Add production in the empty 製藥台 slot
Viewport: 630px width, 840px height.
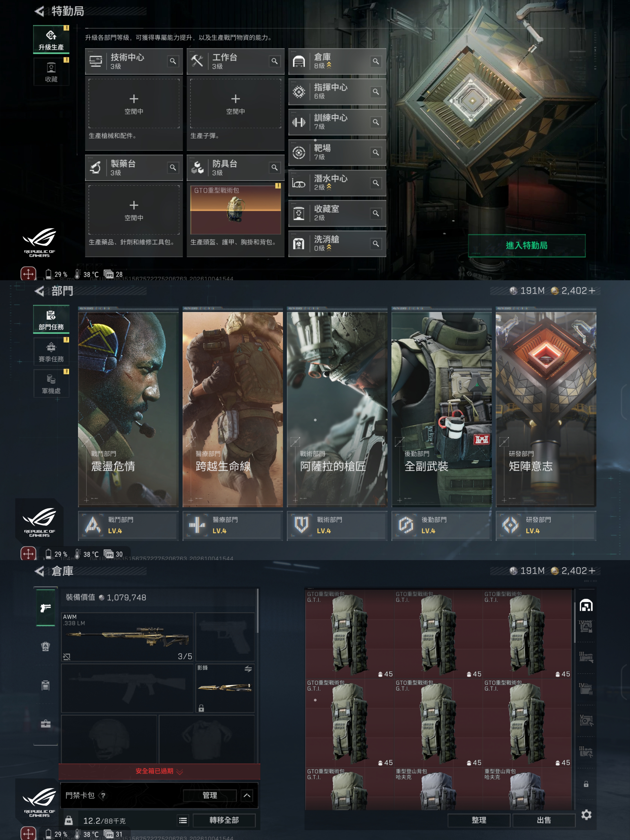[x=134, y=210]
